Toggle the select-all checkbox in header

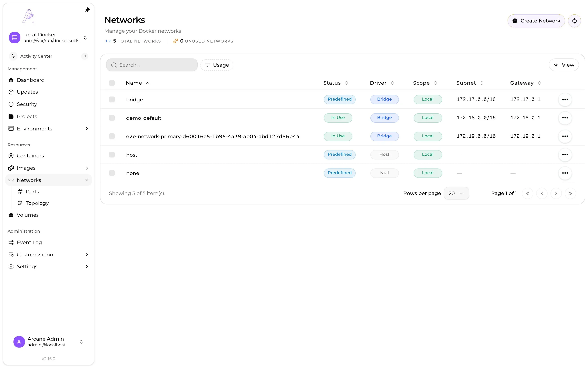(x=112, y=83)
